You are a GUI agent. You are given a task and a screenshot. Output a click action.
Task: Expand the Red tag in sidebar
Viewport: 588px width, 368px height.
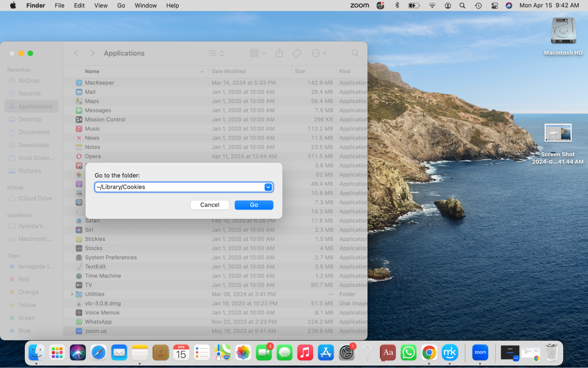pos(23,279)
